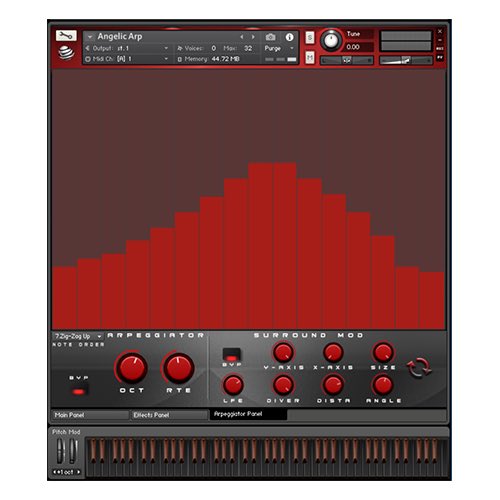This screenshot has width=500, height=500.
Task: Click the volume slider in header
Action: tap(406, 60)
